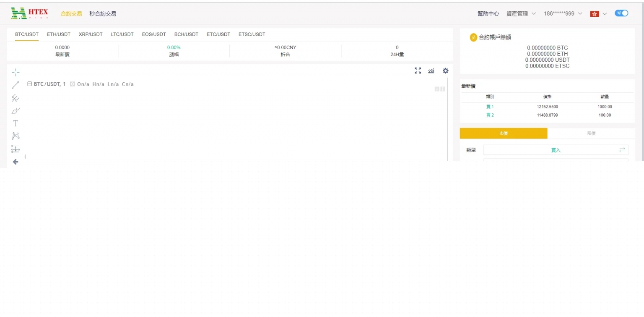Viewport: 644px width, 317px height.
Task: Open the 幫助中心 link
Action: [x=488, y=13]
